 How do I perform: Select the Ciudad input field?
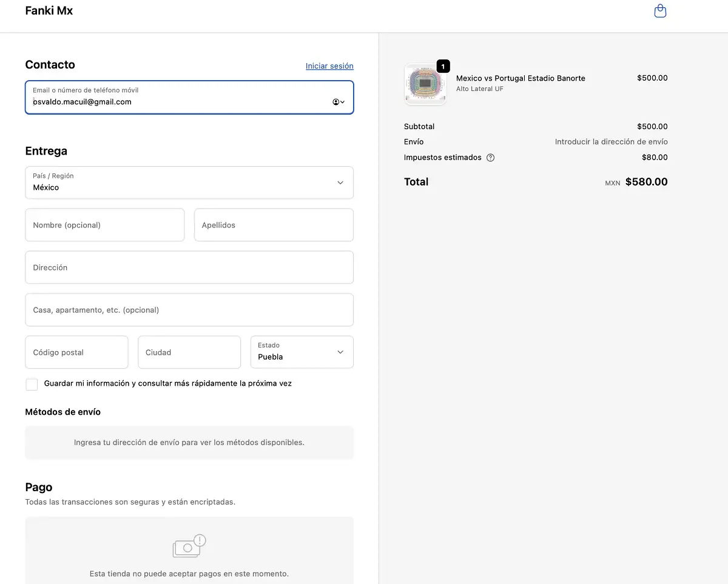point(189,352)
